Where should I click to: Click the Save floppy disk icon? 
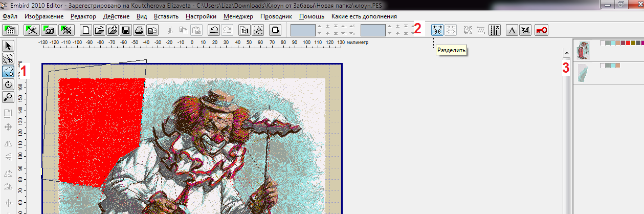pos(125,30)
